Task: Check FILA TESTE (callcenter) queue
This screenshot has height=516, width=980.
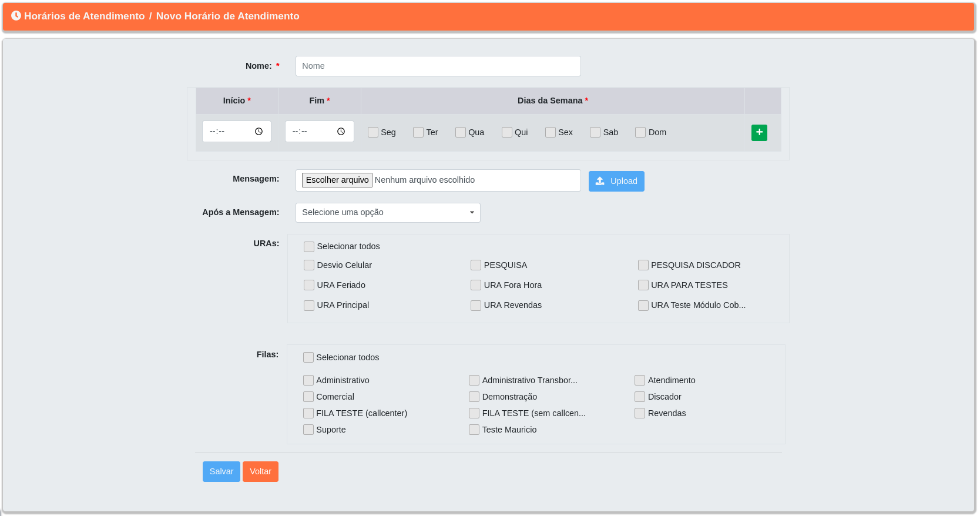Action: tap(308, 413)
